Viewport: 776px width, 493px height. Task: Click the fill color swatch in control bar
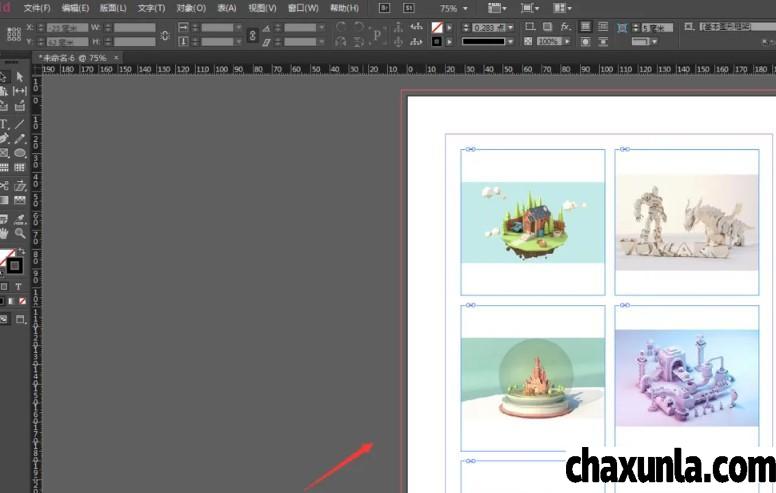pyautogui.click(x=437, y=27)
